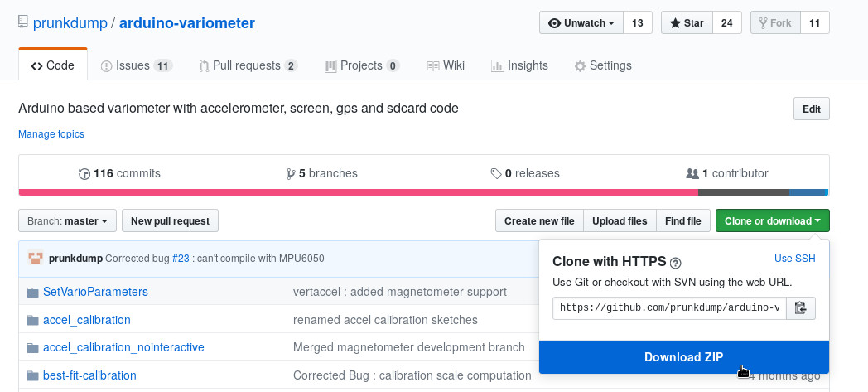The width and height of the screenshot is (868, 392).
Task: Open the Pull requests tab
Action: pos(248,65)
